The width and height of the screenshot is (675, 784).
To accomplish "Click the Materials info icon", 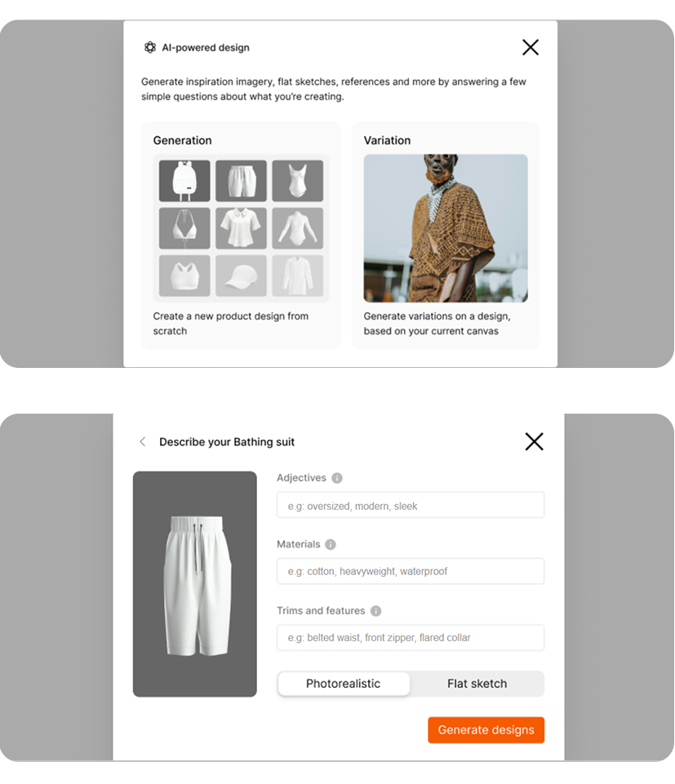I will click(x=331, y=544).
